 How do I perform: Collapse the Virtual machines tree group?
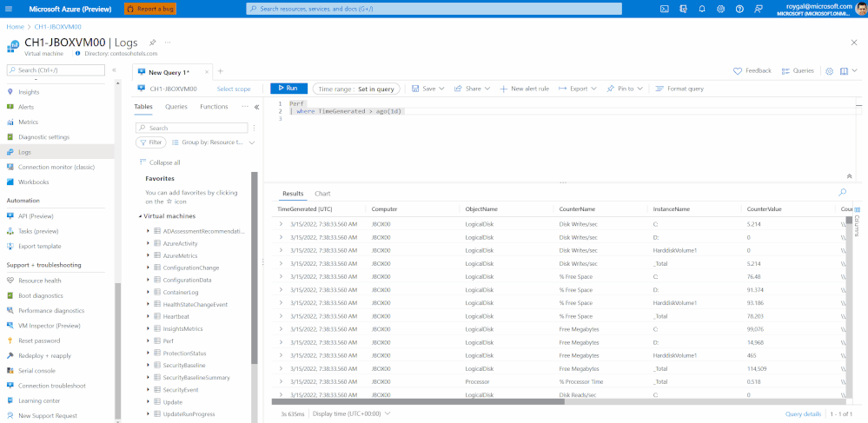(141, 216)
